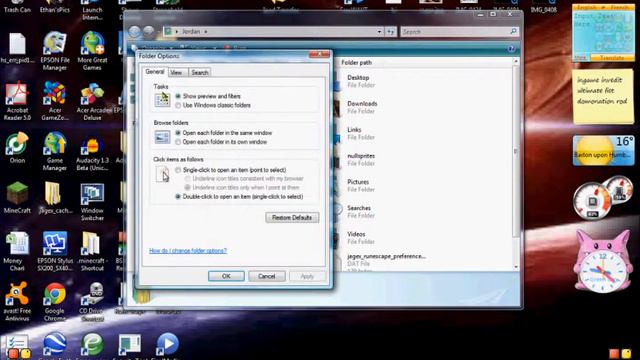Launch Google Chrome from desktop
This screenshot has width=640, height=360.
pyautogui.click(x=55, y=301)
